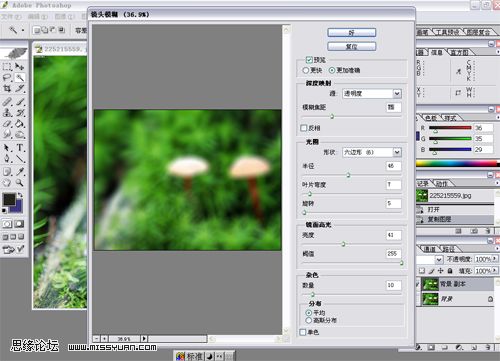The width and height of the screenshot is (500, 361).
Task: Select the Magic Wand tool in toolbox
Action: pos(20,77)
